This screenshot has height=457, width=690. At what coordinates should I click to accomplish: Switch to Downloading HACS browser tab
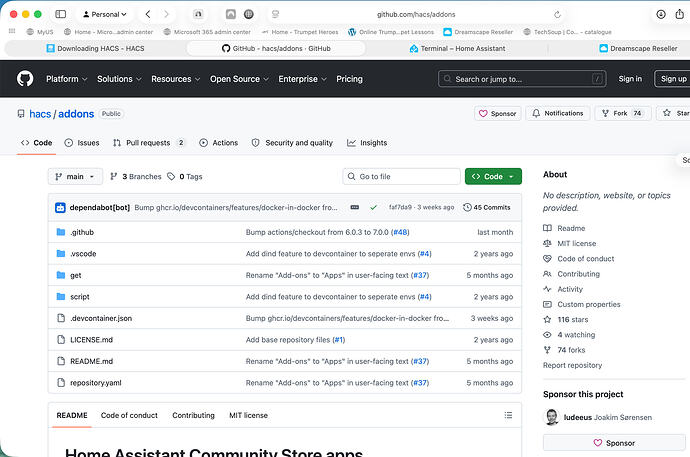95,48
